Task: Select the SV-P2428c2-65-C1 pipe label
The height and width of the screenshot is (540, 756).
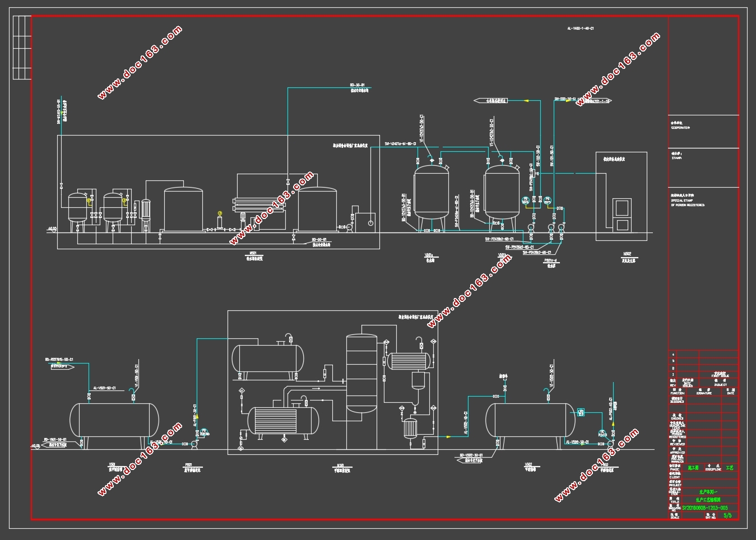Action: 537,253
